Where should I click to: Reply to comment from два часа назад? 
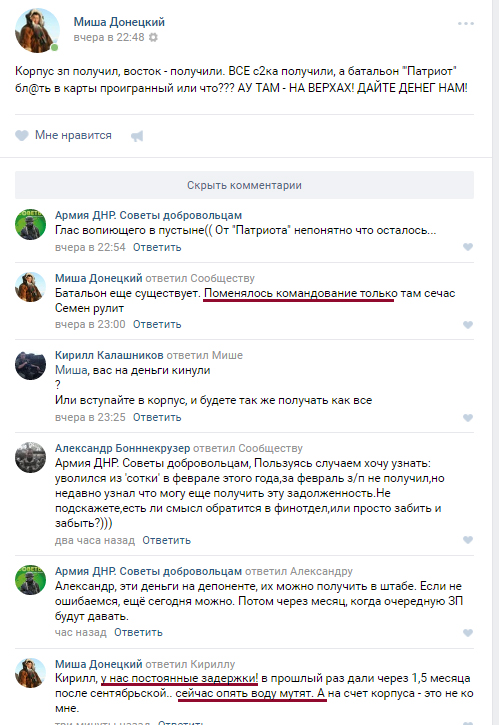point(166,540)
